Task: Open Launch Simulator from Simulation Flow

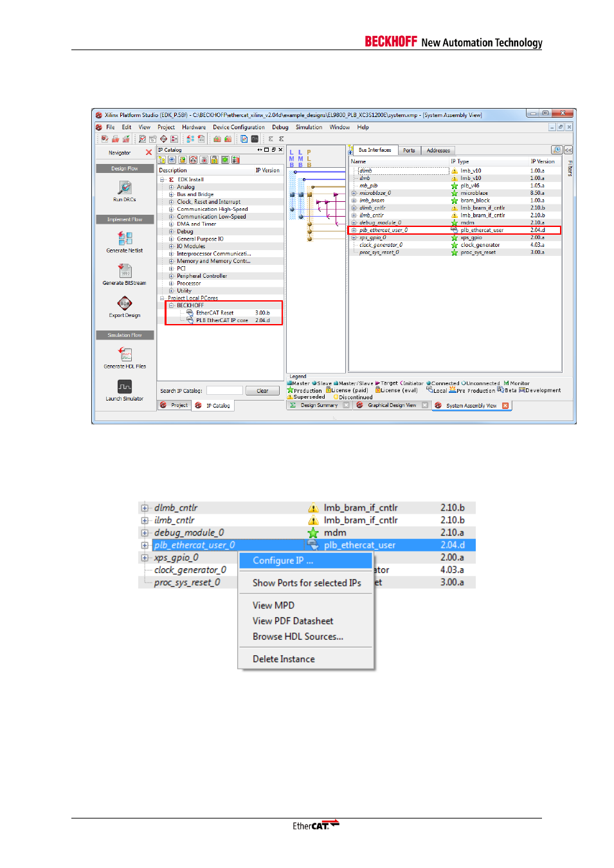Action: click(x=125, y=386)
